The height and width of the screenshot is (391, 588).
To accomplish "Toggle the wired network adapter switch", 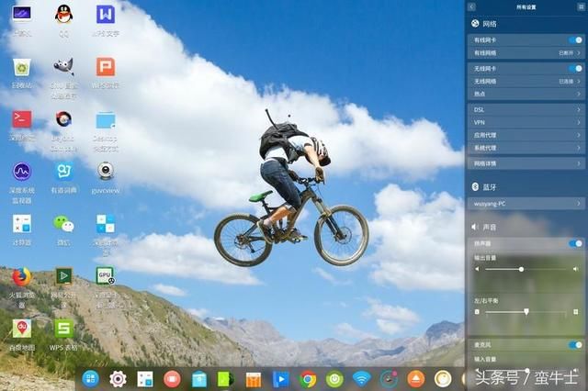I will 575,40.
